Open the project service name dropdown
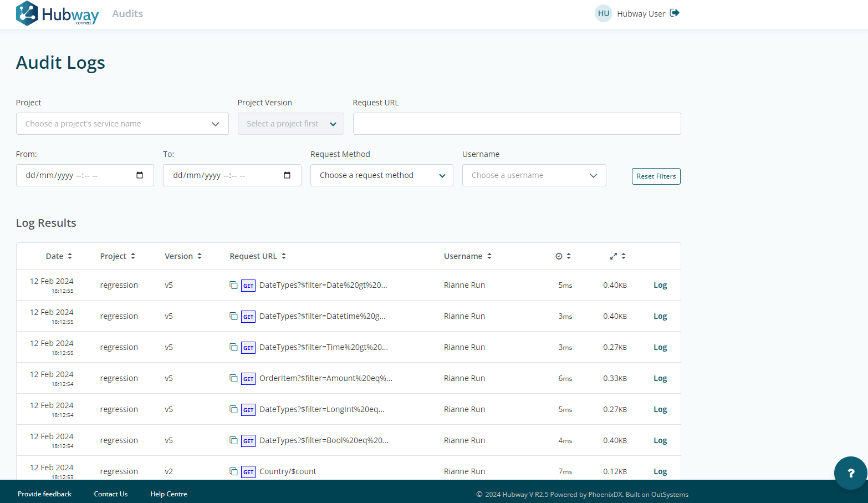The image size is (868, 503). [x=122, y=123]
